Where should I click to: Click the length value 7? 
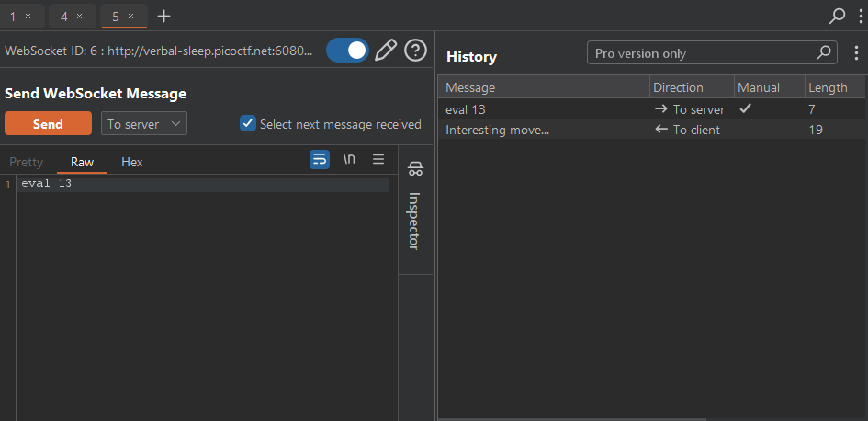point(812,109)
